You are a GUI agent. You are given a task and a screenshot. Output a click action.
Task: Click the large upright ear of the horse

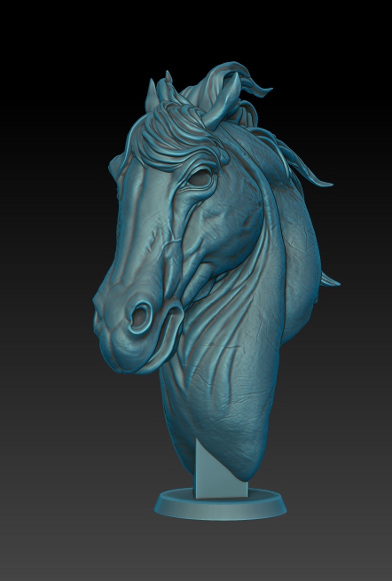223,101
